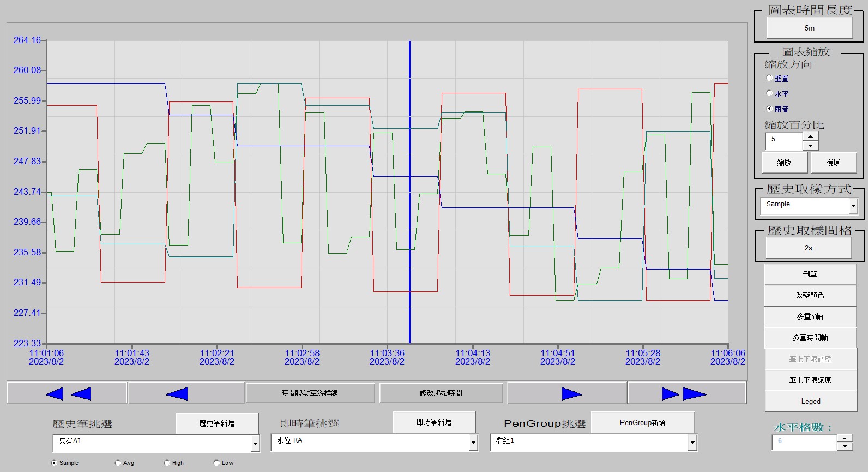Open the 歷史取樣方式 Sample dropdown
Image resolution: width=868 pixels, height=472 pixels.
(x=853, y=206)
